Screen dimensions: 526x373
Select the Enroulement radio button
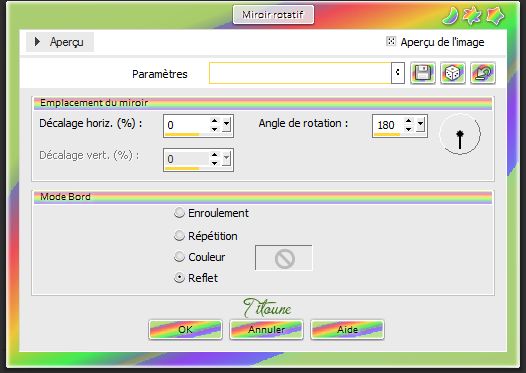[179, 213]
